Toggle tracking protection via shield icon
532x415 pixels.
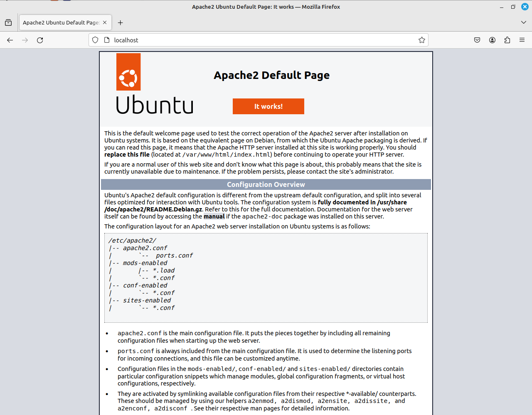(x=95, y=40)
